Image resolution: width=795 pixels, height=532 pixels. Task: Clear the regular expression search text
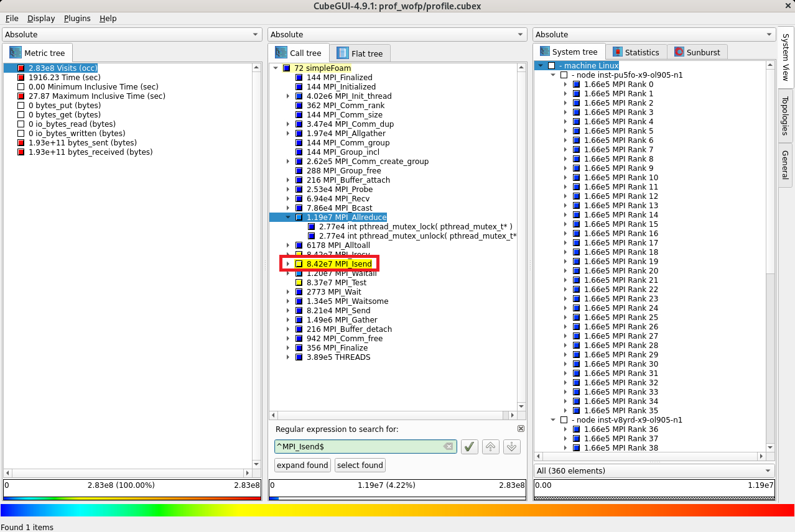(448, 447)
